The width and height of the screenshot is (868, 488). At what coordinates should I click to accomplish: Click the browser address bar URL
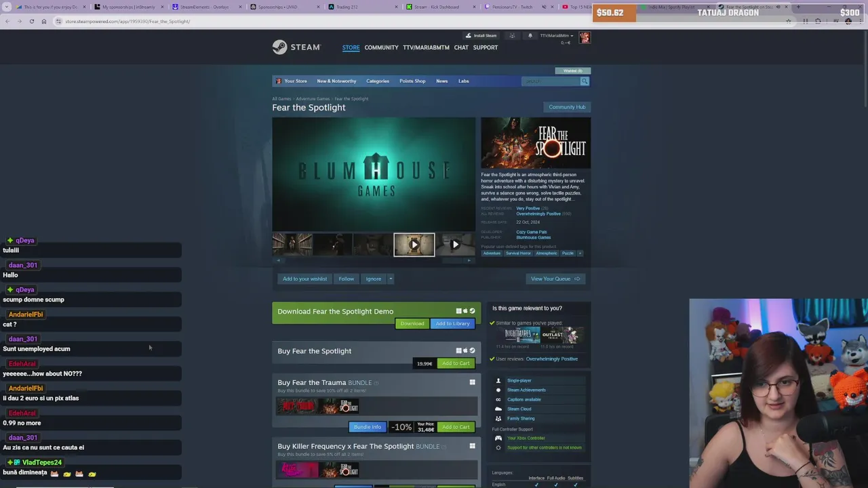coord(127,21)
